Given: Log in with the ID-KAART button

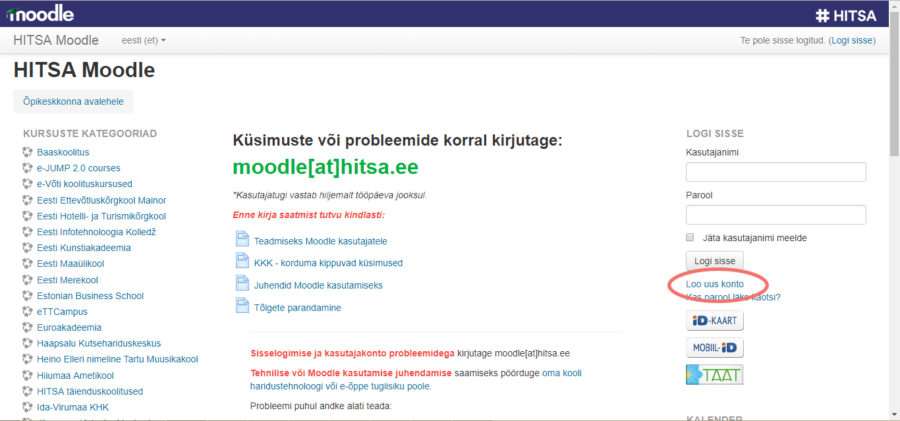Looking at the screenshot, I should [x=715, y=320].
